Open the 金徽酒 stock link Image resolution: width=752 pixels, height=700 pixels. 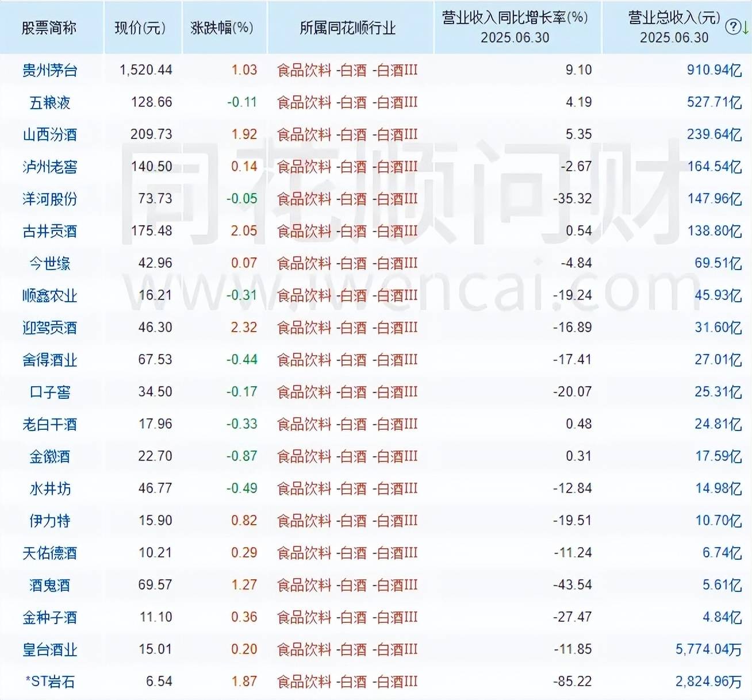(x=50, y=456)
